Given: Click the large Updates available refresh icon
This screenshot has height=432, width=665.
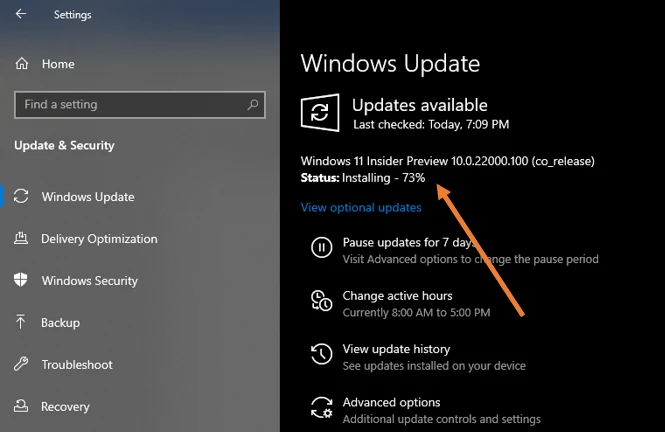Looking at the screenshot, I should coord(320,113).
